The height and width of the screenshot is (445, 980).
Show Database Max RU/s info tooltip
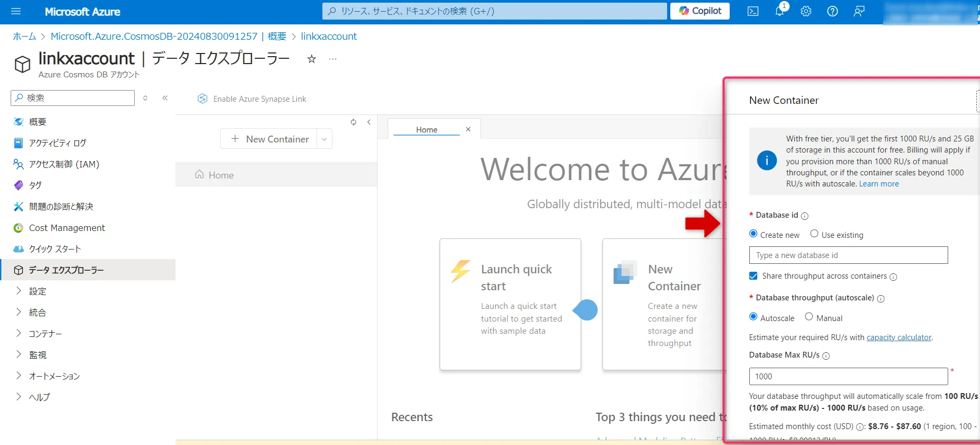826,356
